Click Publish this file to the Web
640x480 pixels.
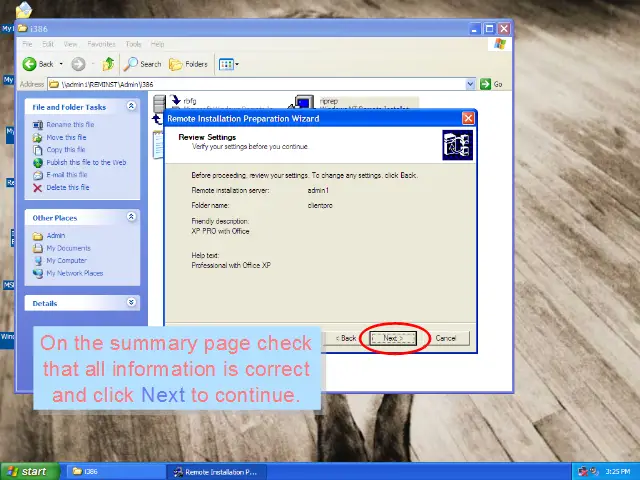point(86,162)
